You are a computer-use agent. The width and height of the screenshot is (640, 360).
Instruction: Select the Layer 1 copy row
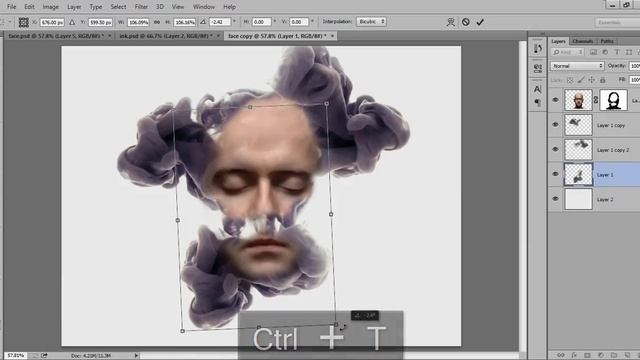(x=594, y=125)
